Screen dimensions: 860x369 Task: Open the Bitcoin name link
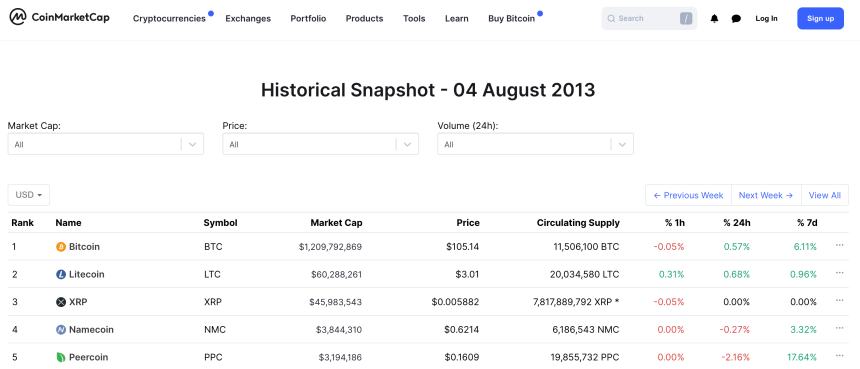coord(84,247)
